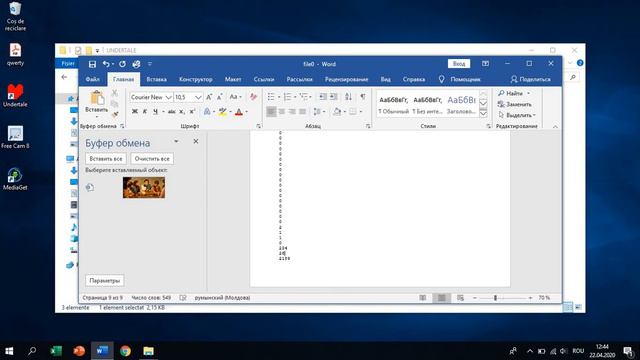Viewport: 640px width, 360px height.
Task: Open the Courier New font name dropdown
Action: (x=168, y=97)
